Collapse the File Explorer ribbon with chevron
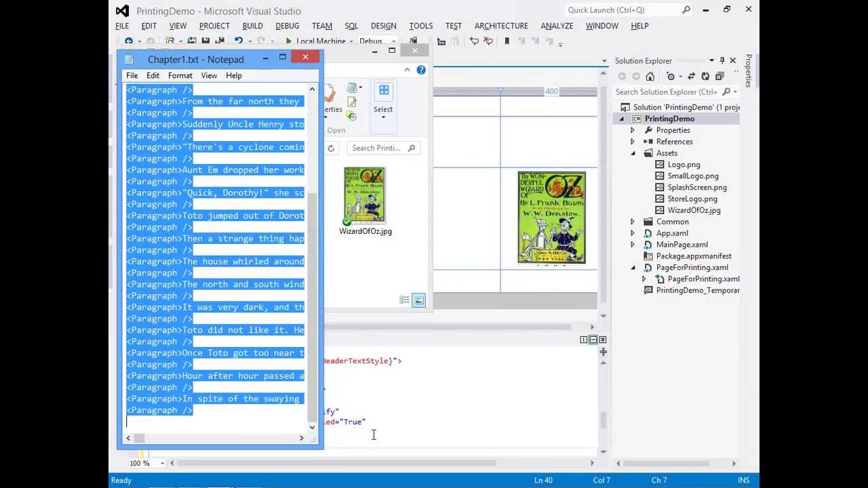The height and width of the screenshot is (488, 868). pyautogui.click(x=407, y=70)
